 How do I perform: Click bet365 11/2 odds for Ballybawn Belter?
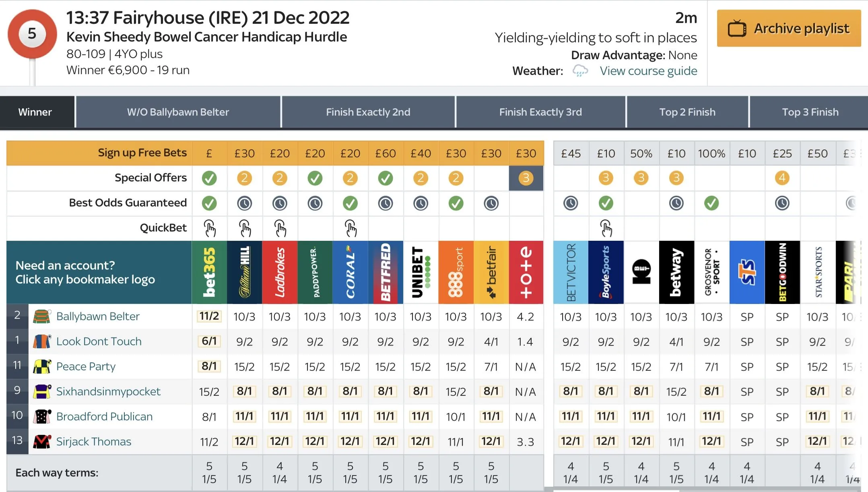tap(209, 316)
